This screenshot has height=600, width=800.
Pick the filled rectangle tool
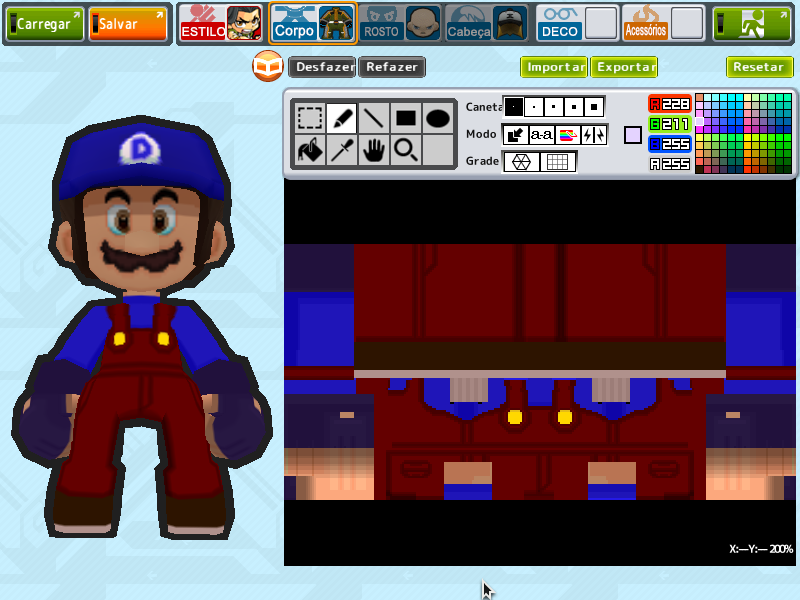click(x=406, y=118)
